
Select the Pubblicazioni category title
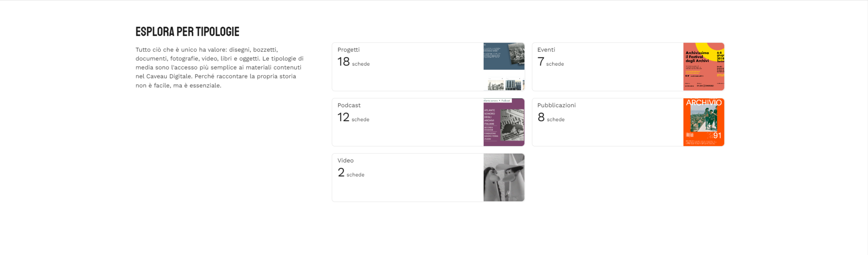click(556, 105)
